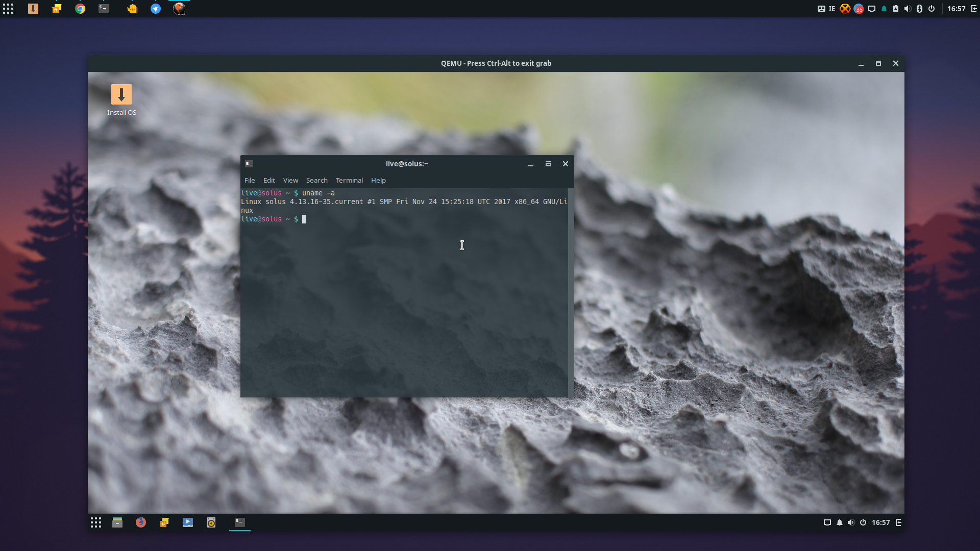Viewport: 980px width, 551px height.
Task: Click the host display tray icon
Action: pyautogui.click(x=872, y=9)
